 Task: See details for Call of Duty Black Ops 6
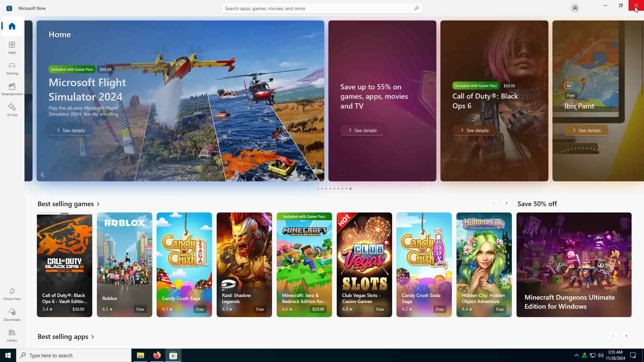click(x=474, y=130)
